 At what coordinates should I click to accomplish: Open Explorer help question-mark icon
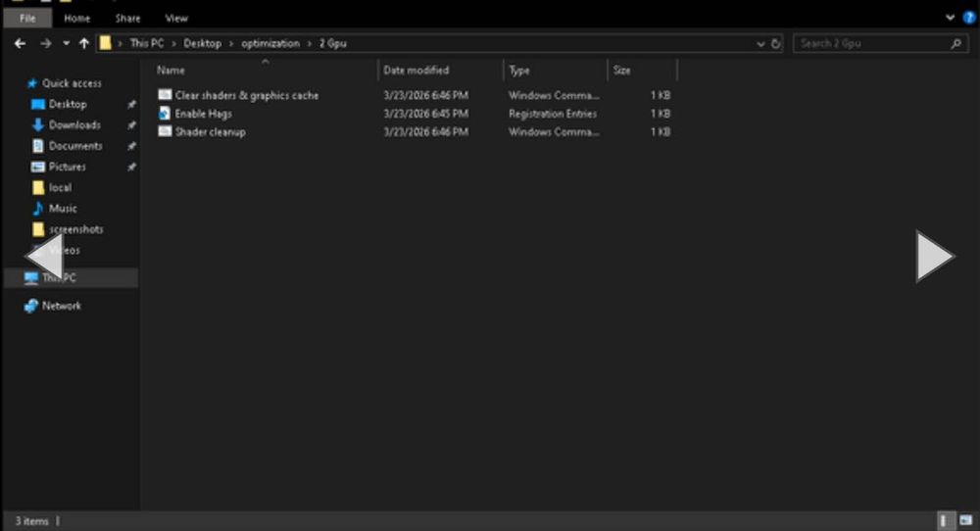pos(969,18)
